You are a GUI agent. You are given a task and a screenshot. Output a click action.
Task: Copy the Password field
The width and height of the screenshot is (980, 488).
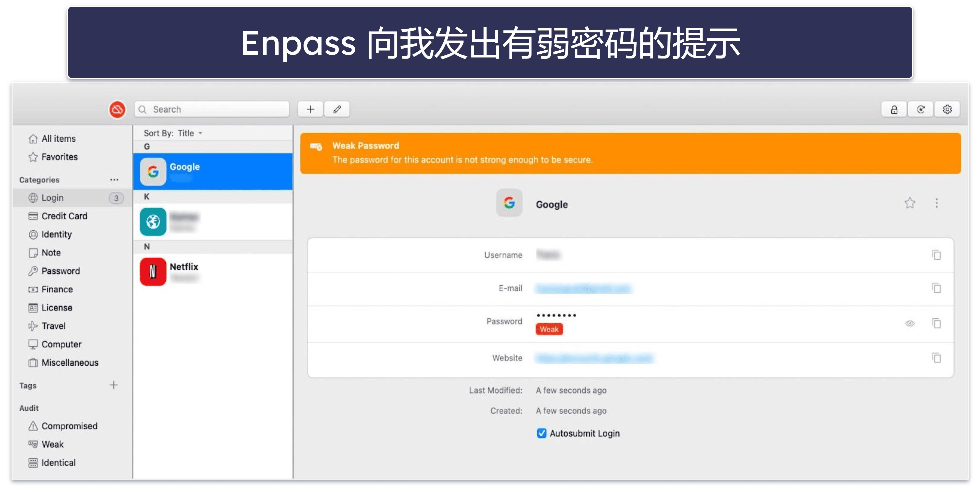coord(937,323)
